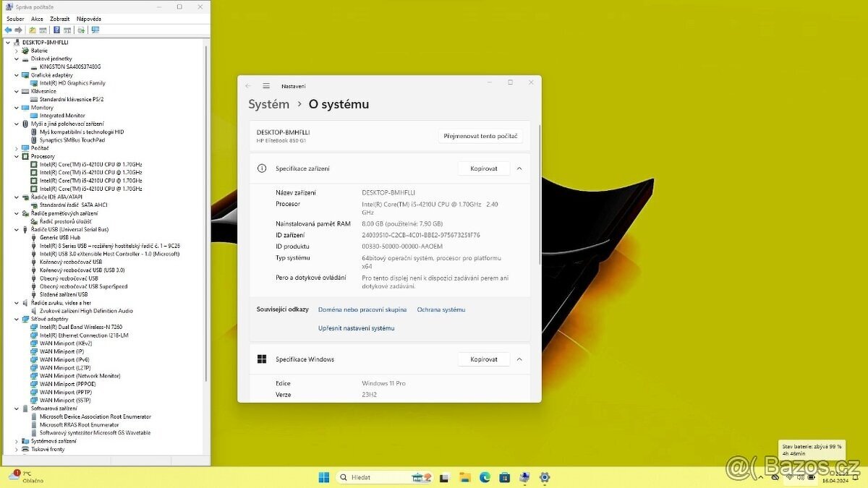Viewport: 868px width, 488px height.
Task: Click the Windows Start button
Action: pos(324,477)
